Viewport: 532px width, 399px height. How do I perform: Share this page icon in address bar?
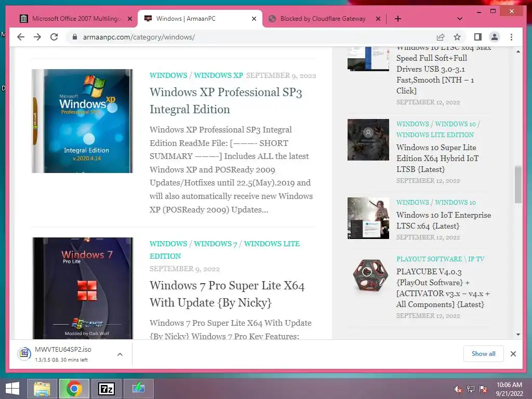tap(441, 37)
